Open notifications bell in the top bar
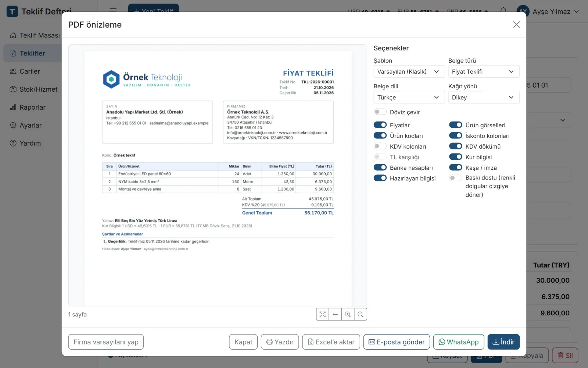 tap(503, 11)
